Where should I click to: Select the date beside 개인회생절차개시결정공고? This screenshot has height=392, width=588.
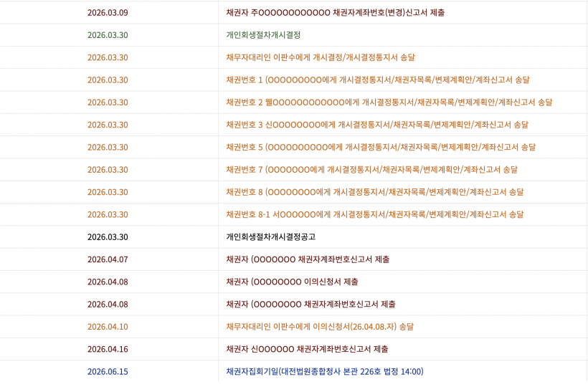point(108,237)
